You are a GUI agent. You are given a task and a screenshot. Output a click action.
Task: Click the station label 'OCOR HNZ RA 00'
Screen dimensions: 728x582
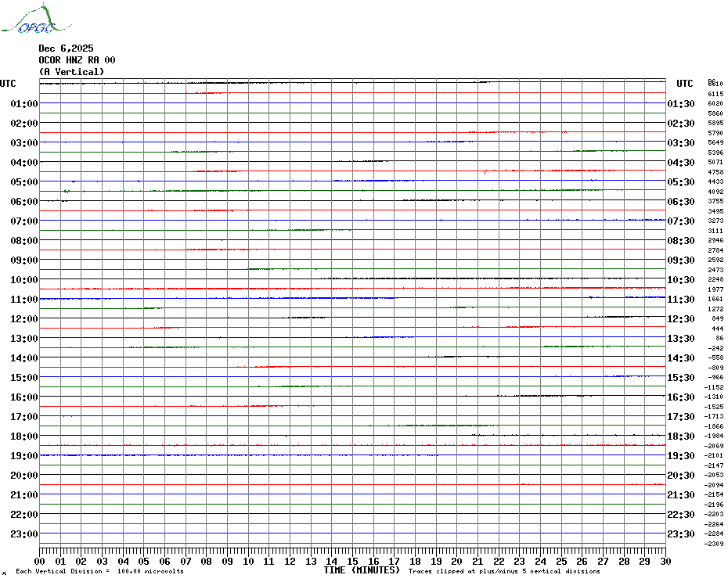77,60
